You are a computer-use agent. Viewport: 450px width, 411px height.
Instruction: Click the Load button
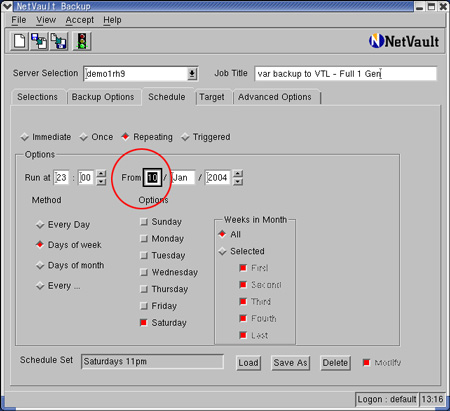pyautogui.click(x=248, y=363)
